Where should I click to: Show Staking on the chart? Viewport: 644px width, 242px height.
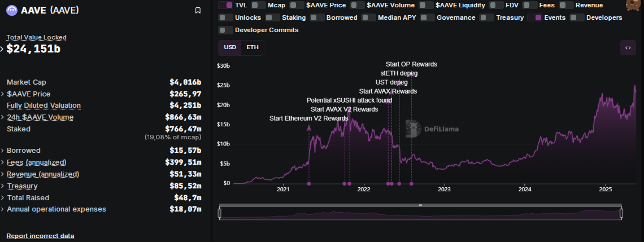click(x=273, y=17)
